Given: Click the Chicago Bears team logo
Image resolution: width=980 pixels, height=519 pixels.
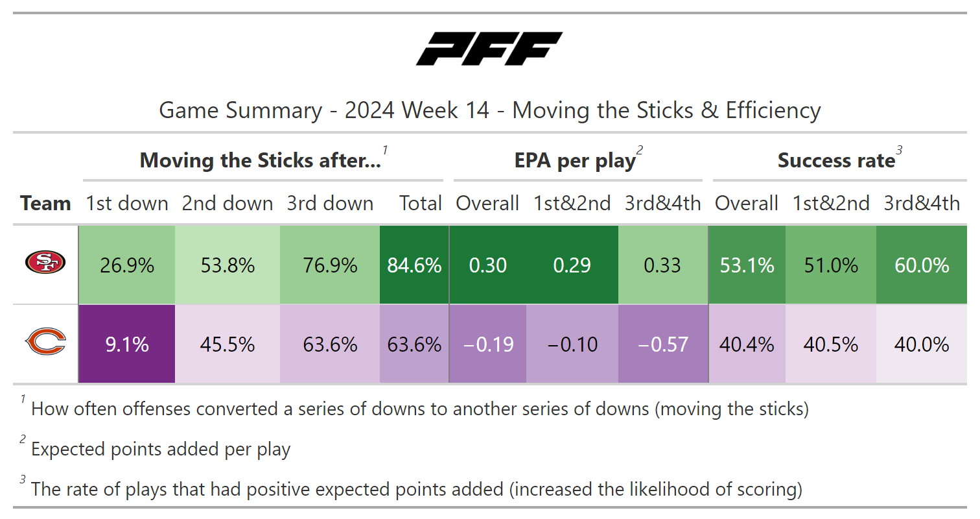Looking at the screenshot, I should (x=45, y=342).
